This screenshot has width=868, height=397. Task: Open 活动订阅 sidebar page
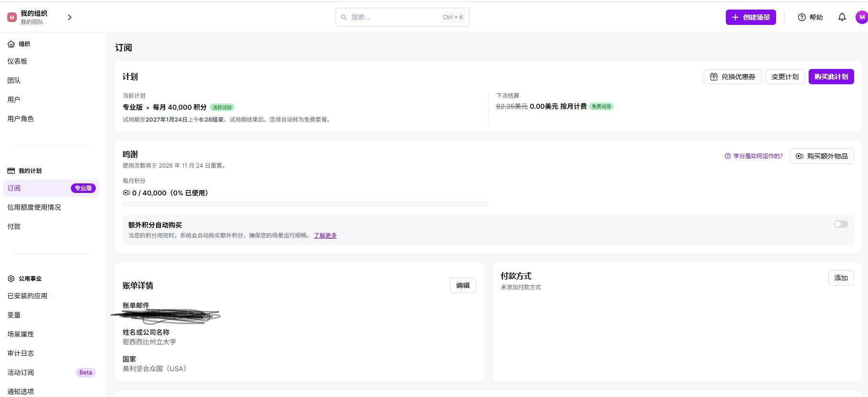21,373
